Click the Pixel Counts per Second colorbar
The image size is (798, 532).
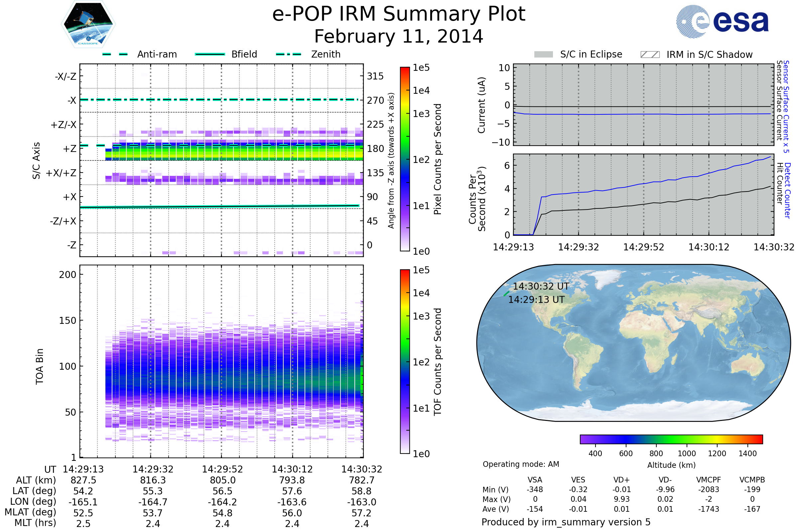pyautogui.click(x=405, y=159)
